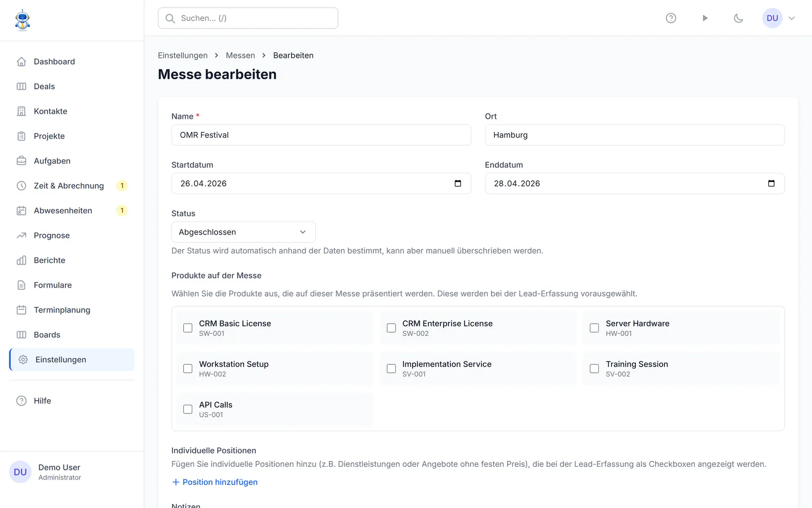Click the play icon in the top bar
Image resolution: width=812 pixels, height=508 pixels.
click(x=705, y=18)
